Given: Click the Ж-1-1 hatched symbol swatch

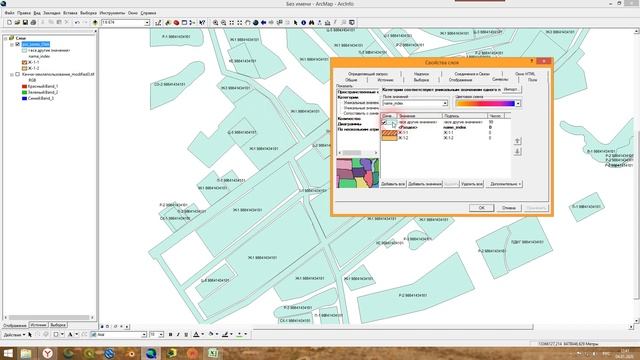Looking at the screenshot, I should tap(389, 133).
